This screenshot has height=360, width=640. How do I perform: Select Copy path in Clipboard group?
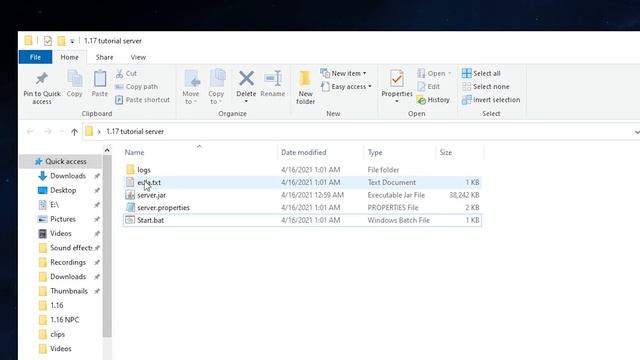point(136,87)
